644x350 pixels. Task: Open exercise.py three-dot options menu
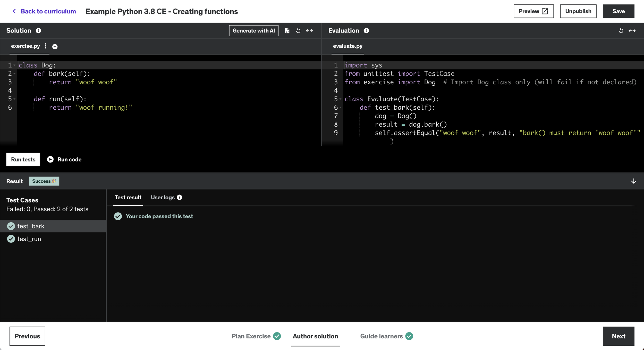click(x=46, y=46)
